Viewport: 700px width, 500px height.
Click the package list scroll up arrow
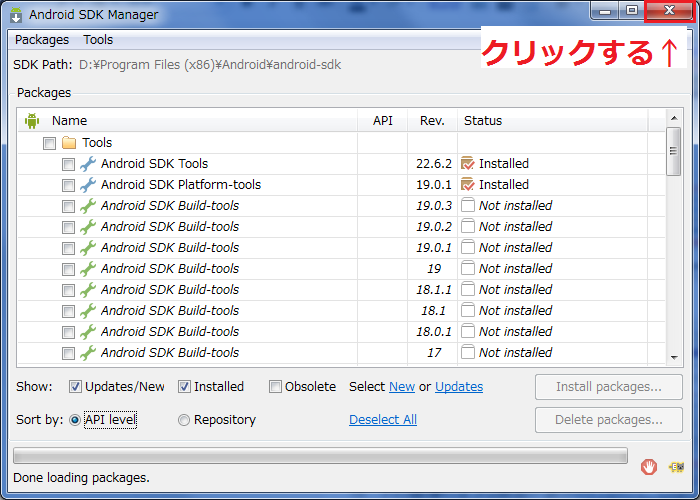coord(674,118)
